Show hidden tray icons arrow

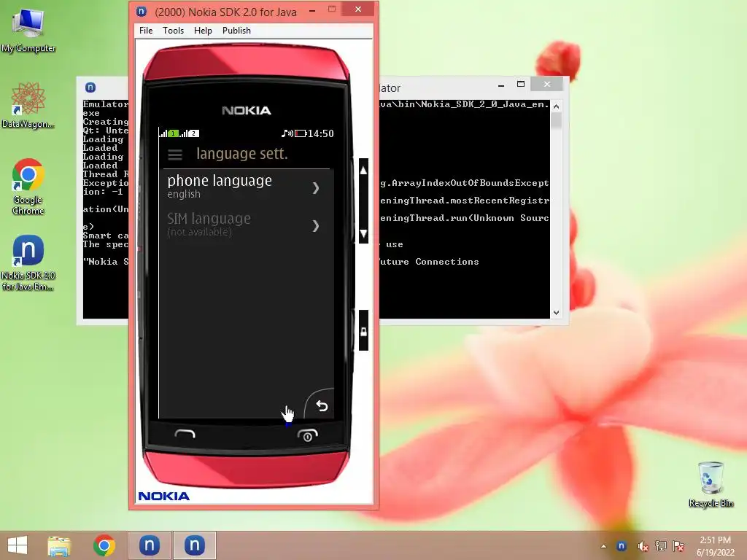pos(603,546)
